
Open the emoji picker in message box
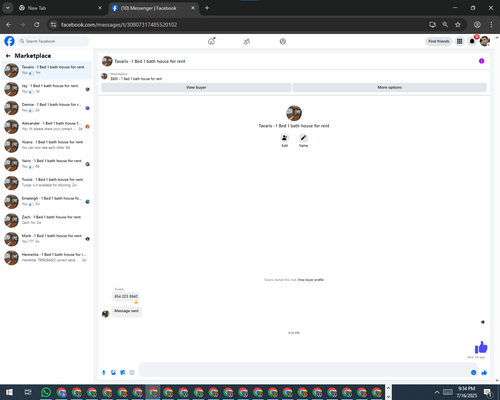click(x=473, y=372)
